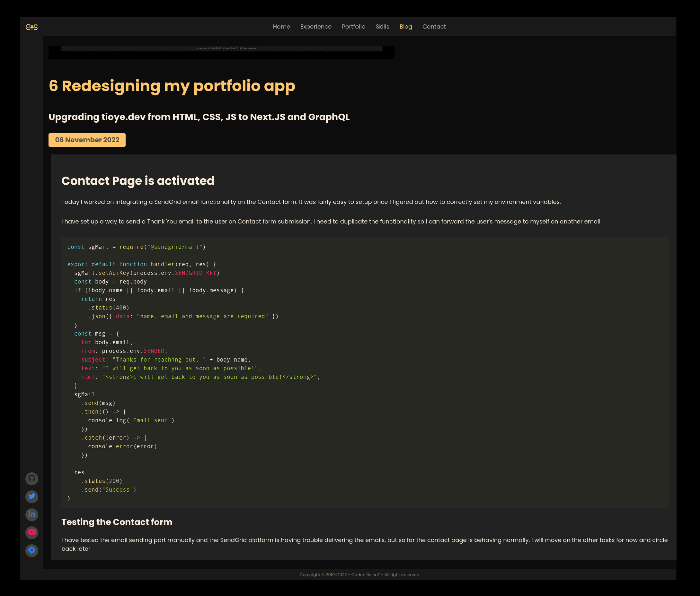
Task: Select the 06 November 2022 date badge
Action: 87,140
